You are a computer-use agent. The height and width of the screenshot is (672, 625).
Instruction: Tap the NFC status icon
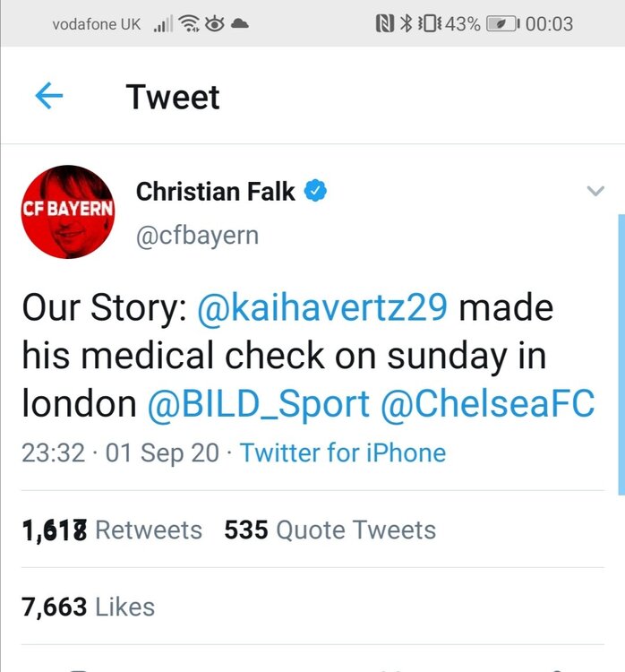[385, 23]
